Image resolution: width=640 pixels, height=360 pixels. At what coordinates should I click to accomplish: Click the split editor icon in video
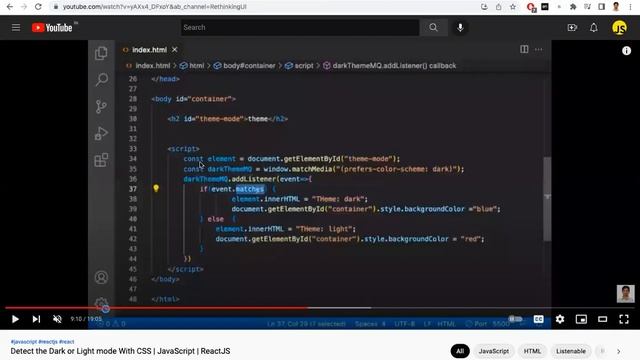pos(524,49)
